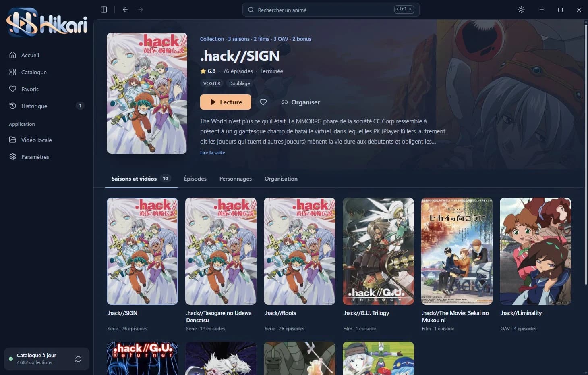The width and height of the screenshot is (588, 375).
Task: Switch light theme with sun icon
Action: pos(521,10)
